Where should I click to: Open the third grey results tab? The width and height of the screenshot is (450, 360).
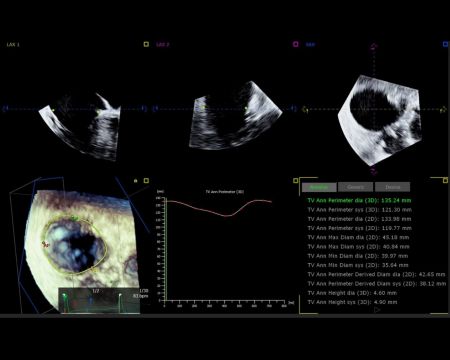(392, 187)
